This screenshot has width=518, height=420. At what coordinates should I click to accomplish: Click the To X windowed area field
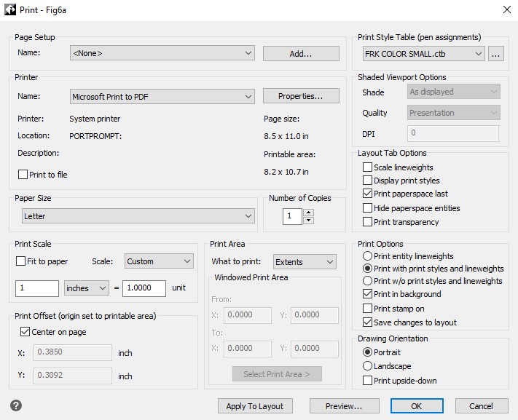[248, 349]
